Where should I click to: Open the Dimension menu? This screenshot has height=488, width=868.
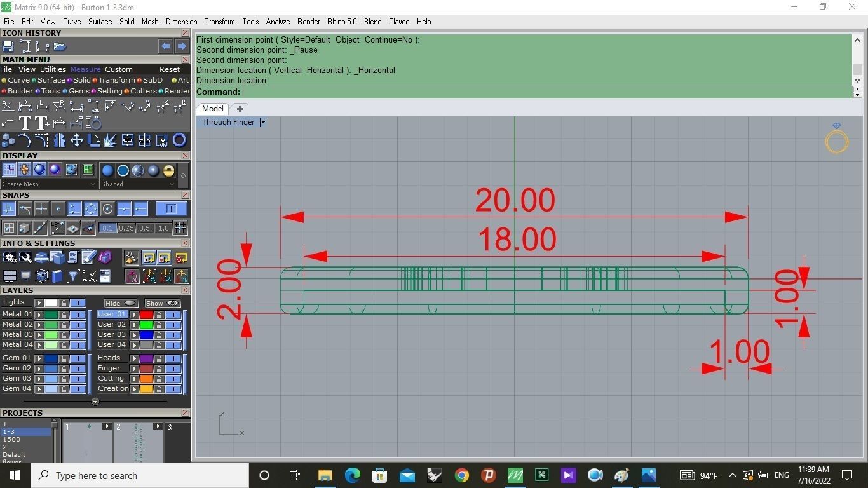coord(182,22)
